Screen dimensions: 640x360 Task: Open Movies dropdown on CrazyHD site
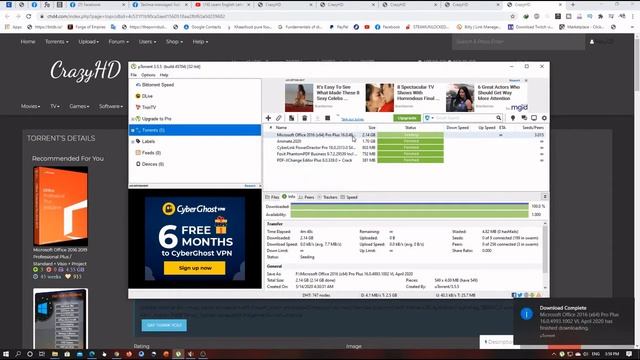click(30, 106)
